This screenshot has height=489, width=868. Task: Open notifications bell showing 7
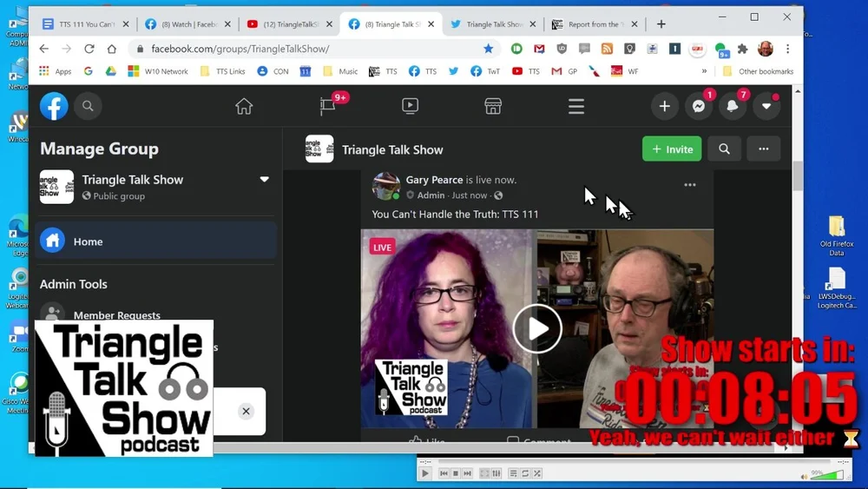pos(733,106)
